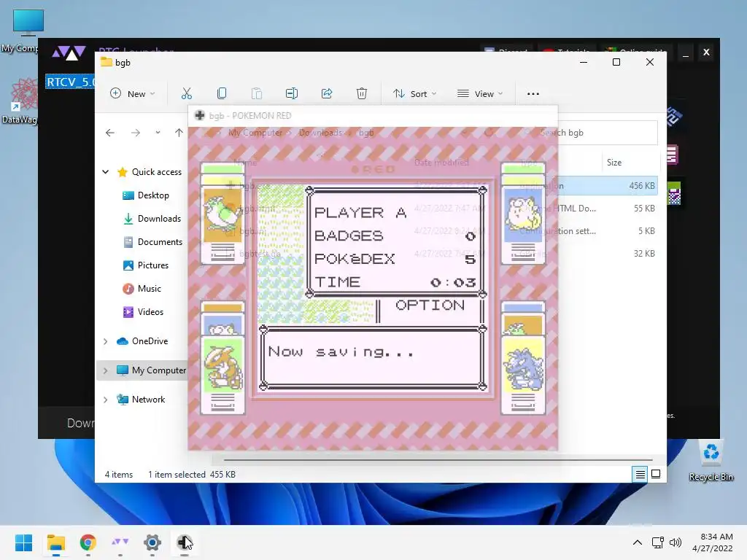Image resolution: width=747 pixels, height=560 pixels.
Task: Click the Rename icon in Explorer toolbar
Action: [x=292, y=94]
